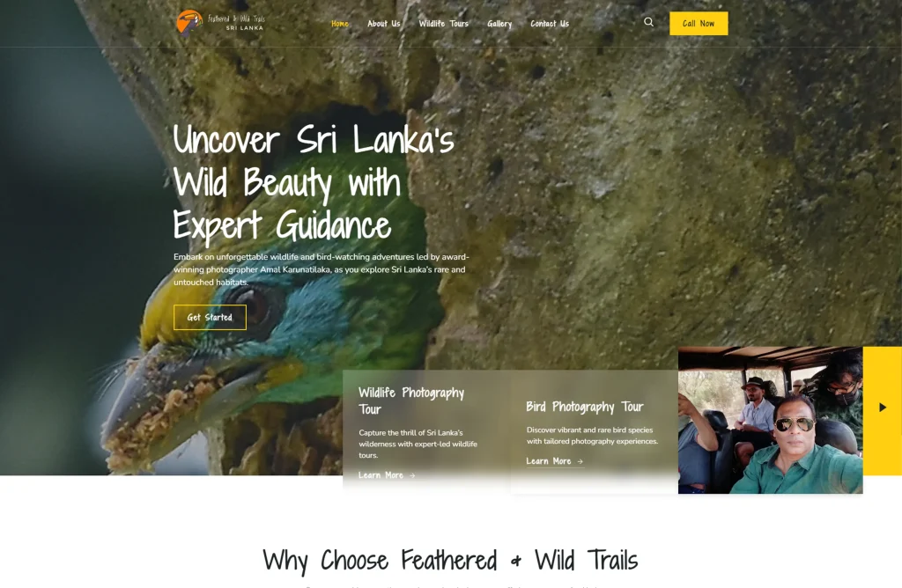This screenshot has height=588, width=902.
Task: Open the search magnifier icon
Action: pyautogui.click(x=648, y=22)
